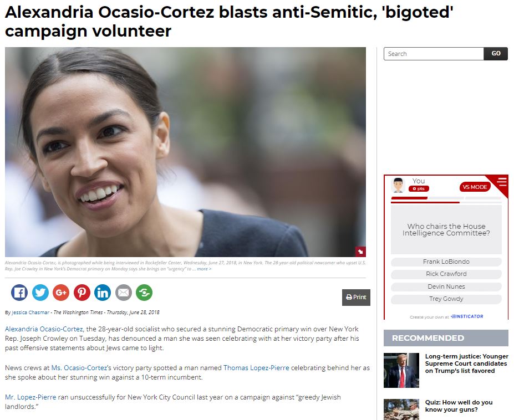Open Trump Supreme Court recommended thumbnail
The image size is (514, 420).
click(x=401, y=371)
